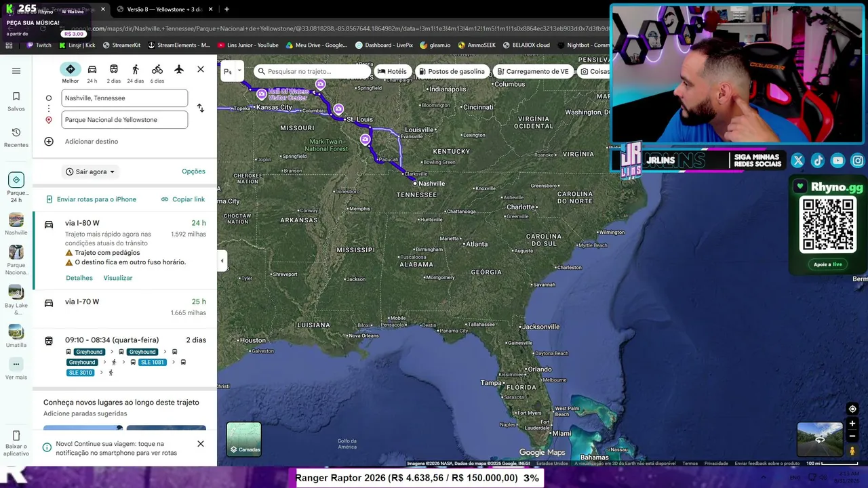Dismiss the Continue sua viagem notification
This screenshot has height=488, width=868.
(x=201, y=444)
